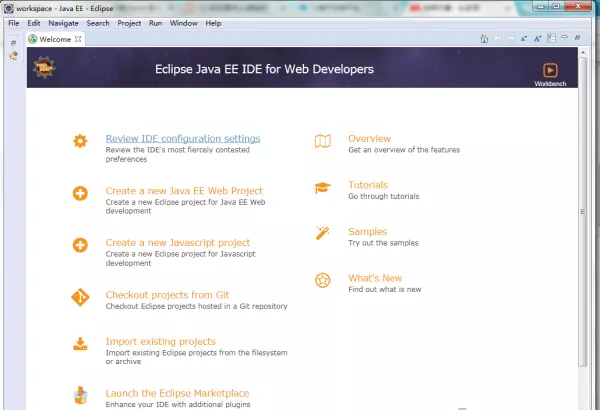Maximize the Eclipse window
Screen dimensions: 600x410
click(x=556, y=6)
